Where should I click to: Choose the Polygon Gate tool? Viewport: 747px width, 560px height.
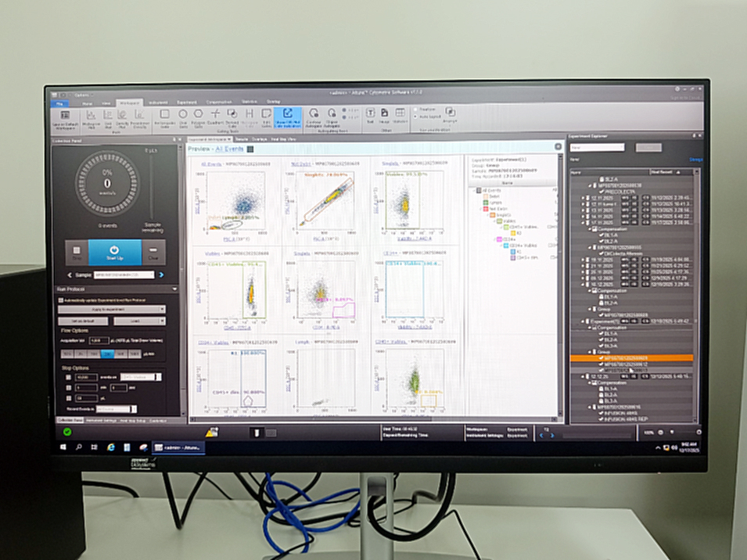[x=198, y=116]
